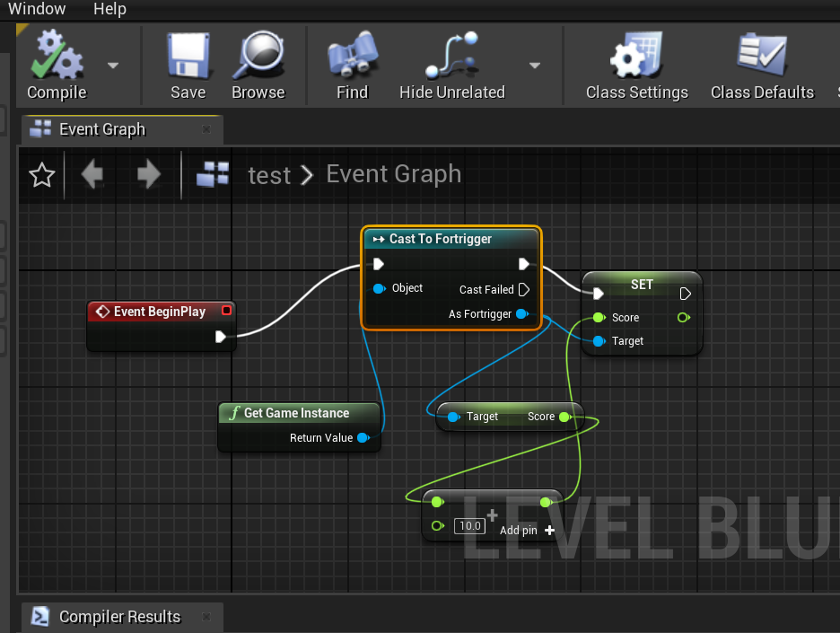
Task: Open the Compile options dropdown
Action: pos(113,65)
